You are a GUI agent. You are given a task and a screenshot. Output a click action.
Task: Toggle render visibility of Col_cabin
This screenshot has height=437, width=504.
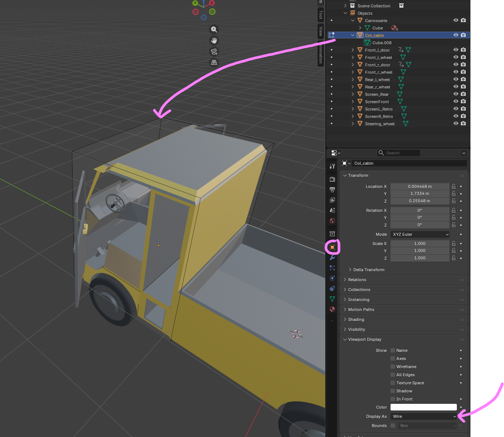[463, 35]
